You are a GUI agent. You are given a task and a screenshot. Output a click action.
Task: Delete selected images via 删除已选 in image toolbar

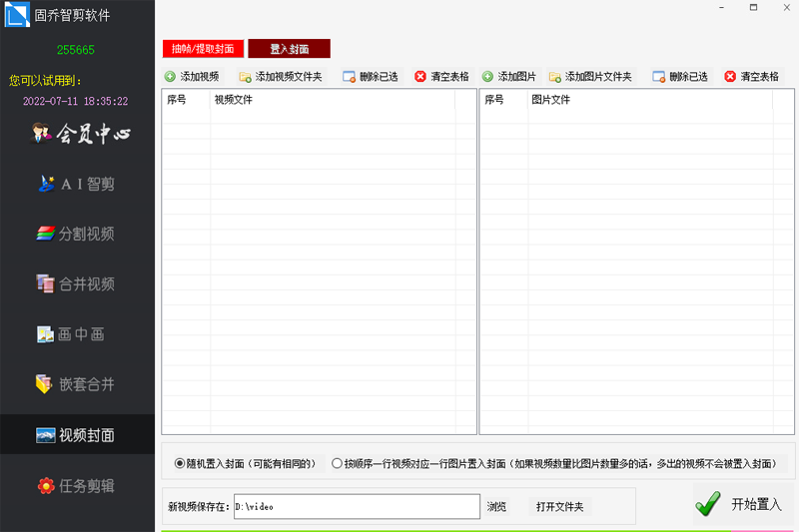point(680,77)
